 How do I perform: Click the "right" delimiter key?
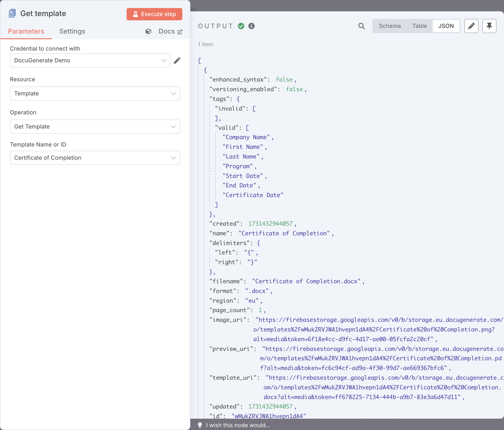pyautogui.click(x=227, y=262)
